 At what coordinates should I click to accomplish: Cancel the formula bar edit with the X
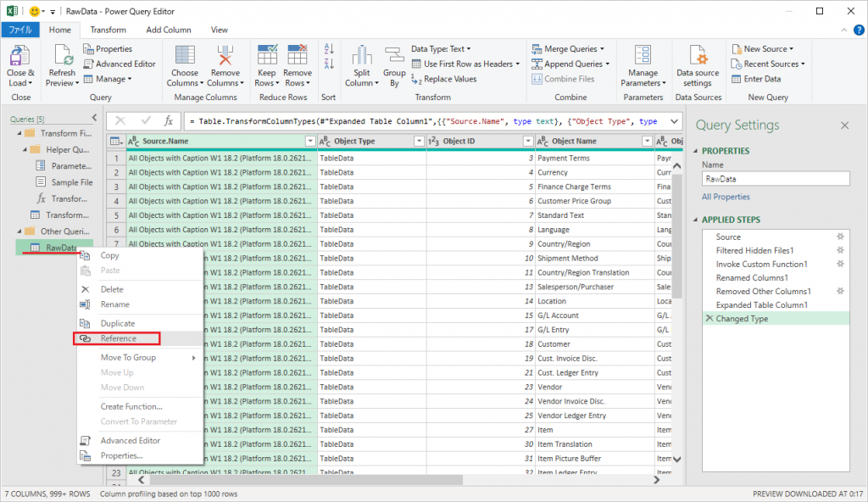pos(120,120)
